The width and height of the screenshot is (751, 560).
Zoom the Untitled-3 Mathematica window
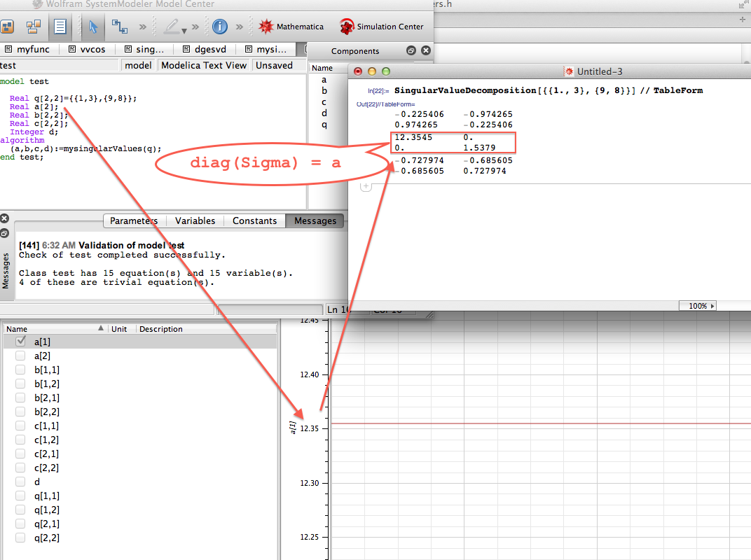click(385, 72)
